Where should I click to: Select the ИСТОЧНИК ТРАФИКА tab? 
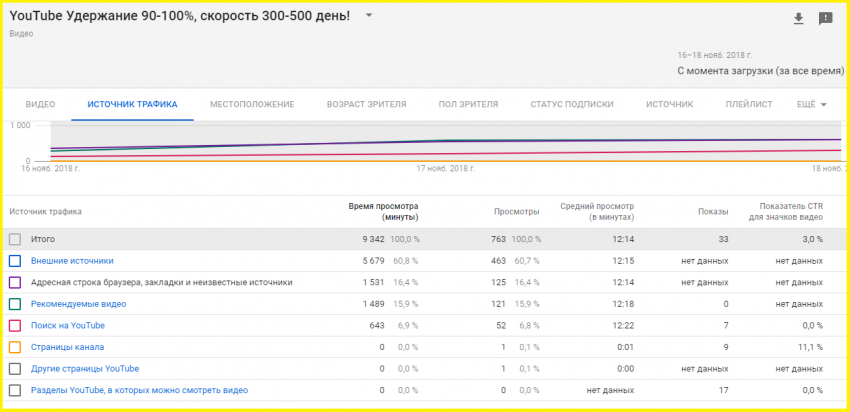pos(132,104)
